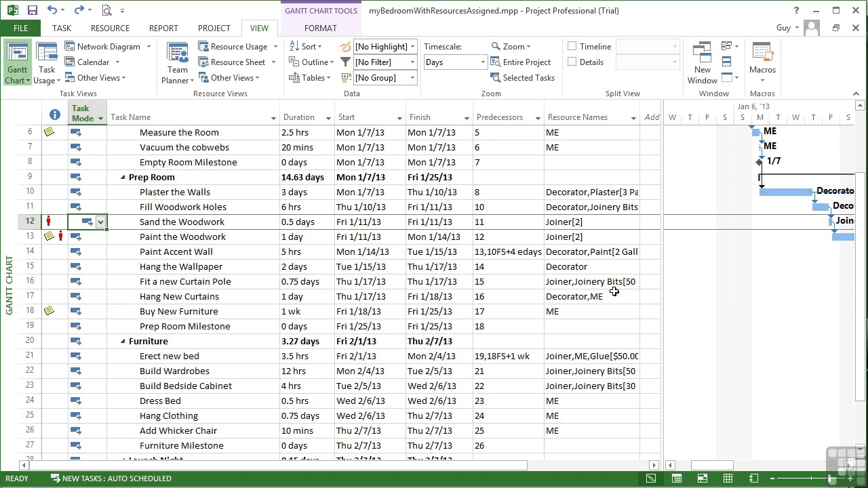Open the No Filter combo box
868x488 pixels.
pyautogui.click(x=385, y=62)
